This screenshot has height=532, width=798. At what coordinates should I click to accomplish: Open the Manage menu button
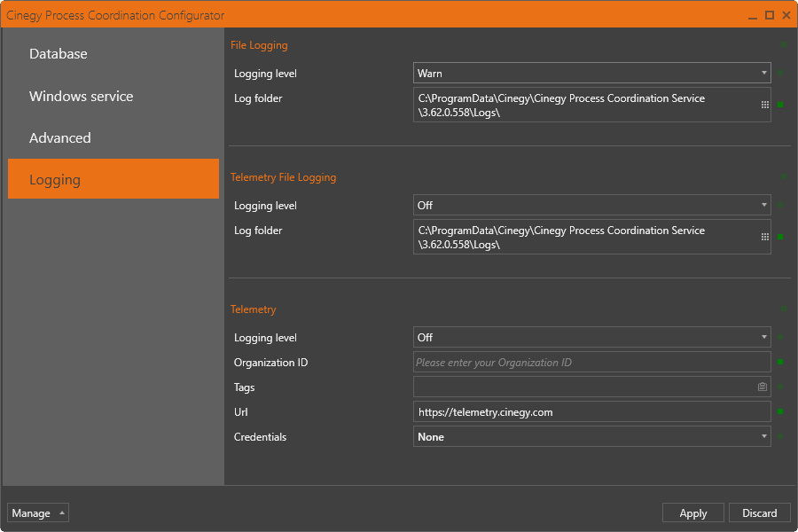pyautogui.click(x=38, y=512)
